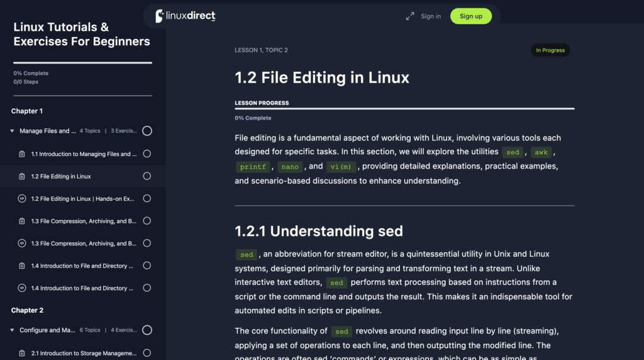Toggle completion circle for Manage Files lesson

147,131
